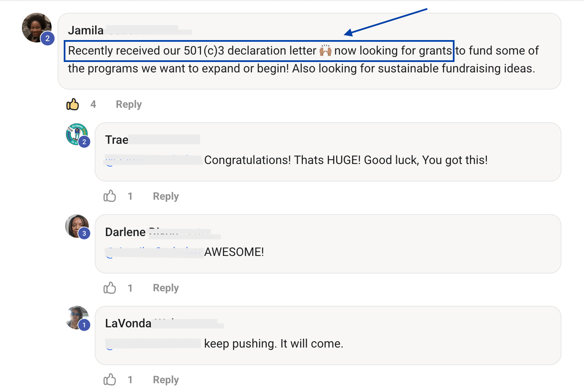Click the text 'keep pushing. It will come.'
584x392 pixels.
click(x=274, y=344)
